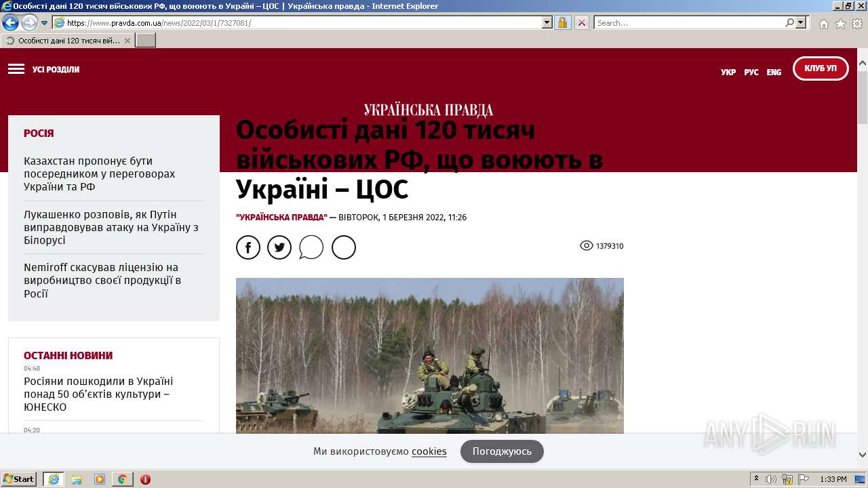Open Internet Explorer taskbar icon
868x488 pixels.
point(54,479)
